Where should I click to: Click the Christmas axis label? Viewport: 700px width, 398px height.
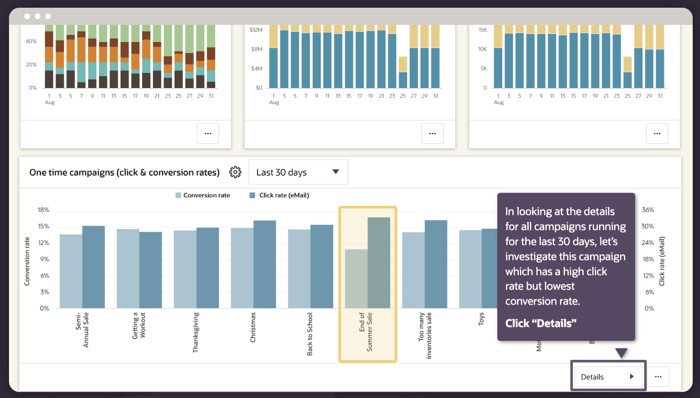(253, 327)
